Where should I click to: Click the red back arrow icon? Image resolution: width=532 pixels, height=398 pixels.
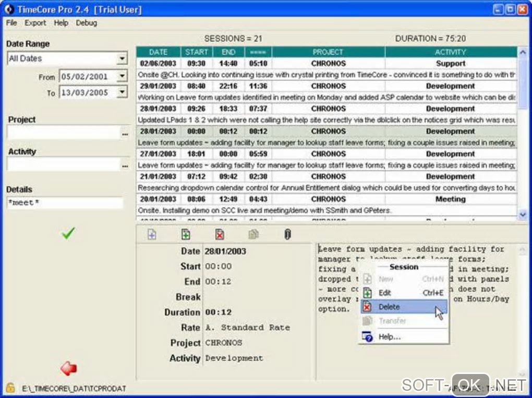68,369
